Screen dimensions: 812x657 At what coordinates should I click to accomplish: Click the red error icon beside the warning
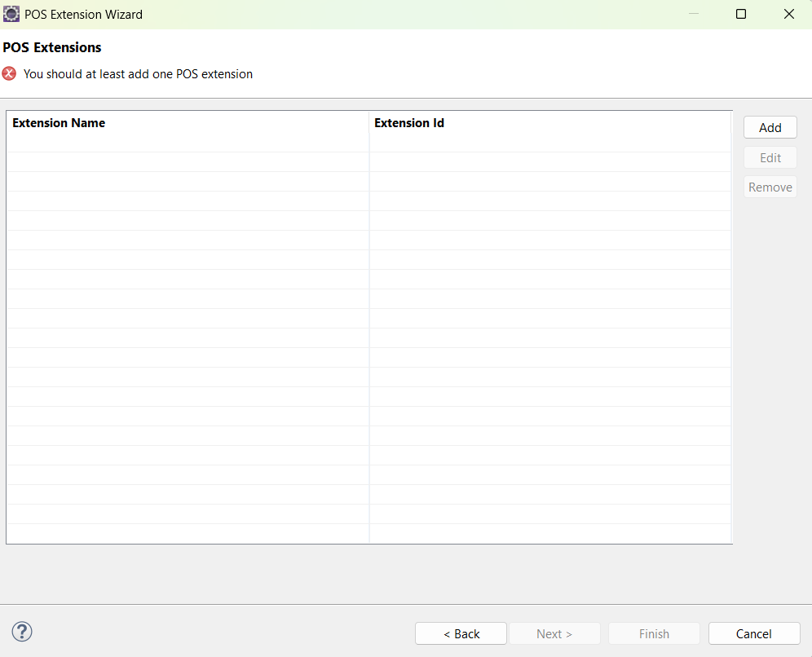pos(10,74)
